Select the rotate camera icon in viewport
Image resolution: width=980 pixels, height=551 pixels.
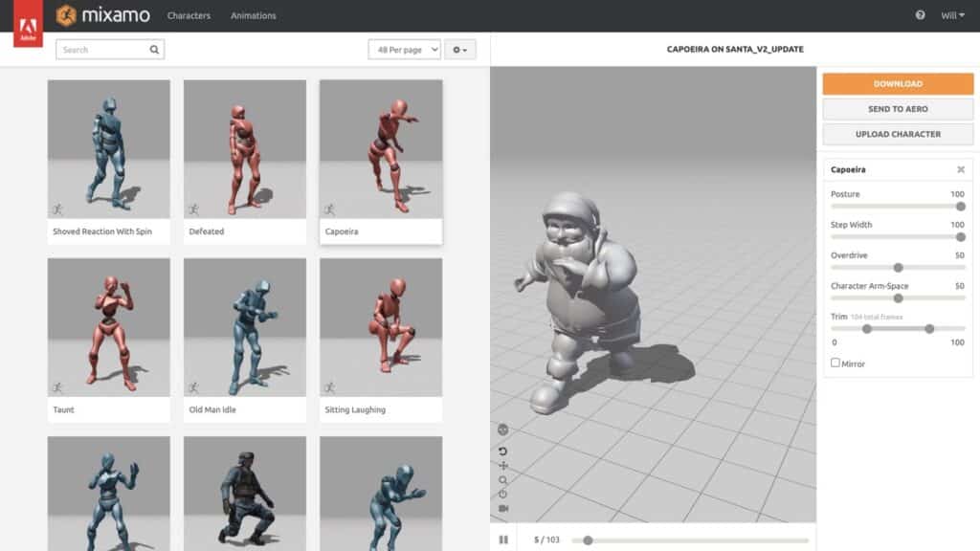(503, 452)
